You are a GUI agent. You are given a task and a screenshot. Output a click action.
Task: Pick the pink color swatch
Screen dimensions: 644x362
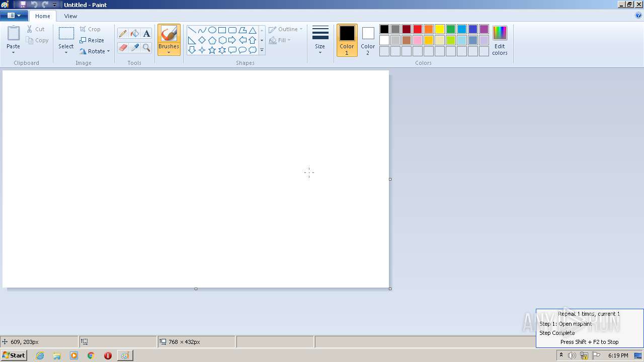tap(418, 40)
